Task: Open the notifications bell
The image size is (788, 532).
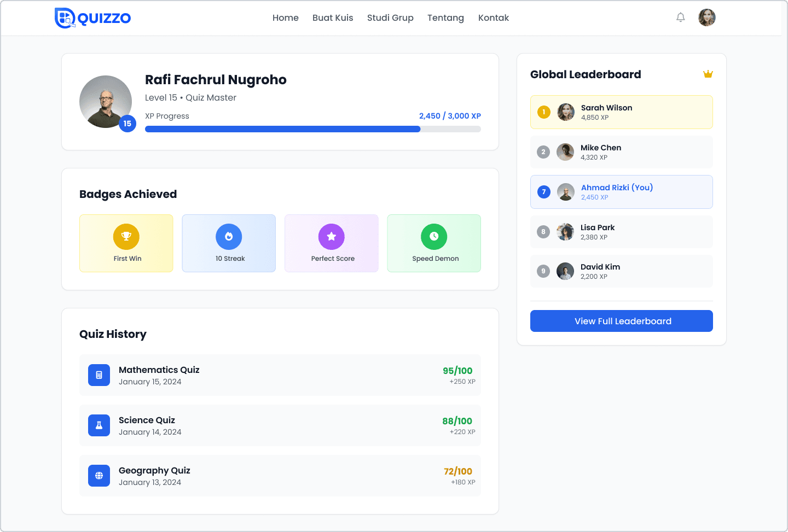Action: [x=680, y=17]
